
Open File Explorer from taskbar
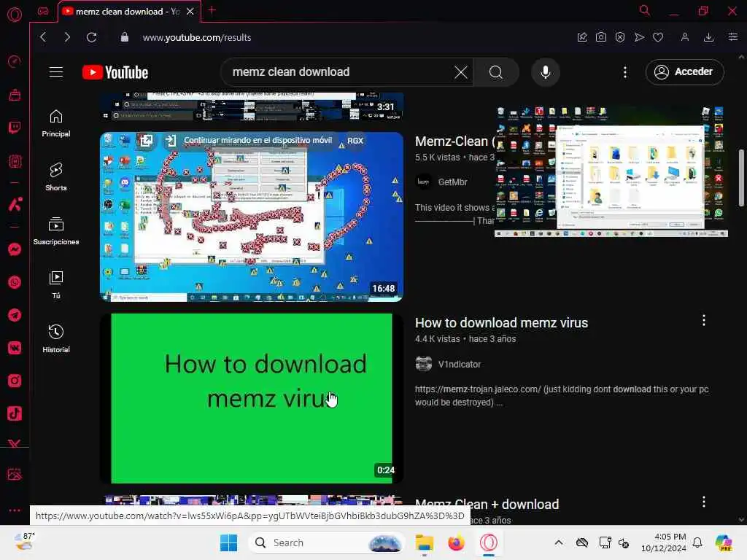(424, 542)
